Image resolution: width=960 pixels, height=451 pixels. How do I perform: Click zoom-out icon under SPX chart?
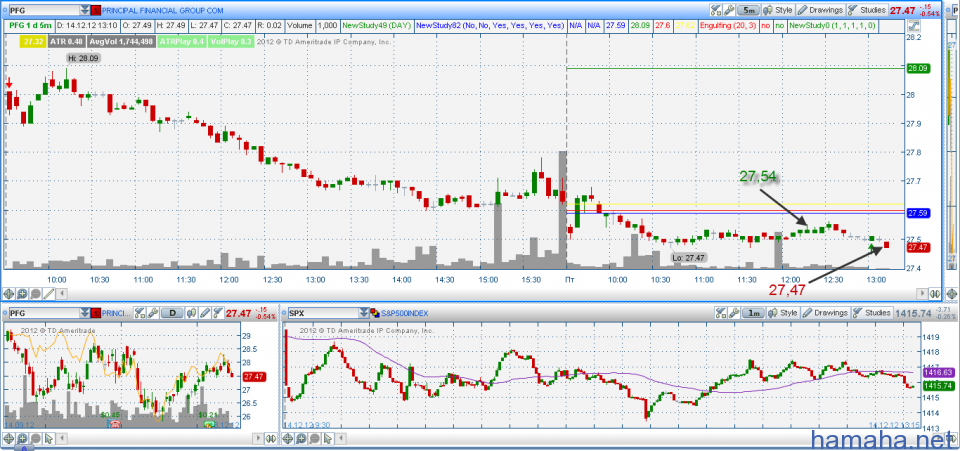pos(315,439)
